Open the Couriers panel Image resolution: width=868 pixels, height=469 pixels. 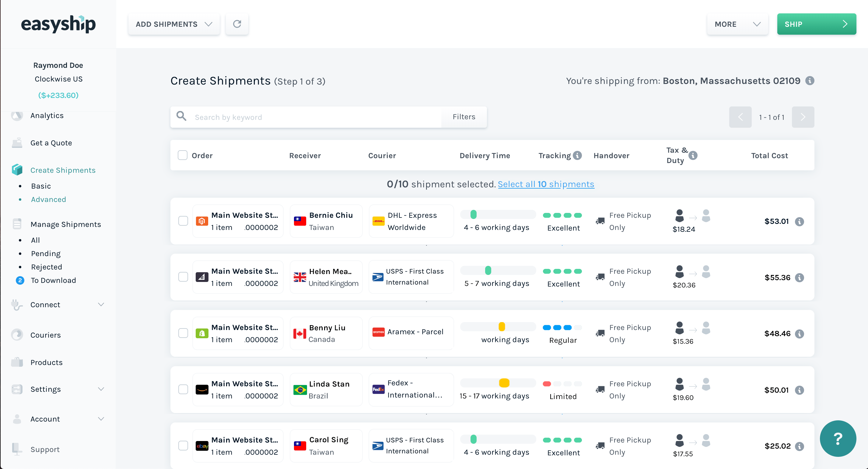click(45, 335)
